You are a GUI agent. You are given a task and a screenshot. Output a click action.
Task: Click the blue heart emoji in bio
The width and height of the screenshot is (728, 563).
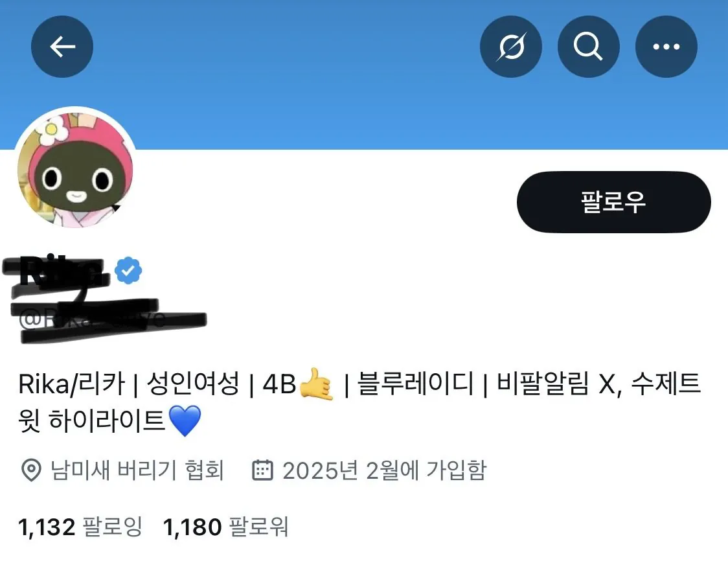click(185, 420)
